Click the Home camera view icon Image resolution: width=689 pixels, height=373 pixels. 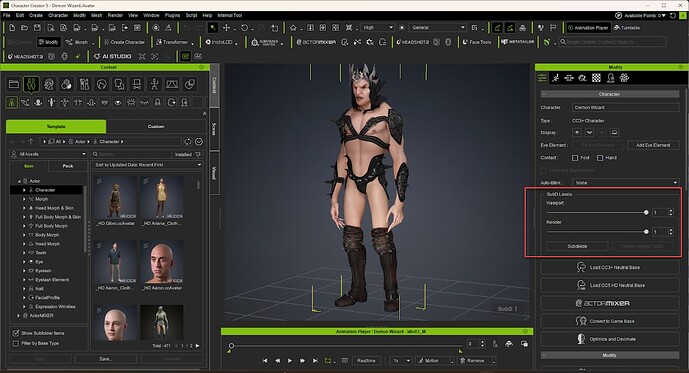click(293, 28)
